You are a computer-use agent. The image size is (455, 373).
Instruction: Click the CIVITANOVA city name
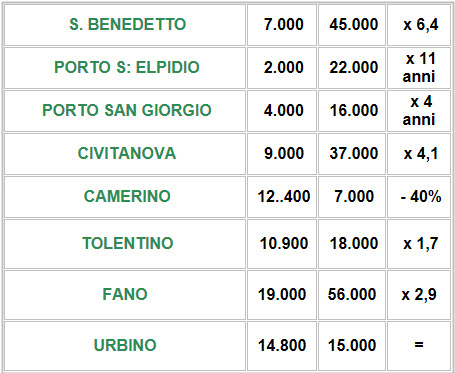[x=125, y=154]
